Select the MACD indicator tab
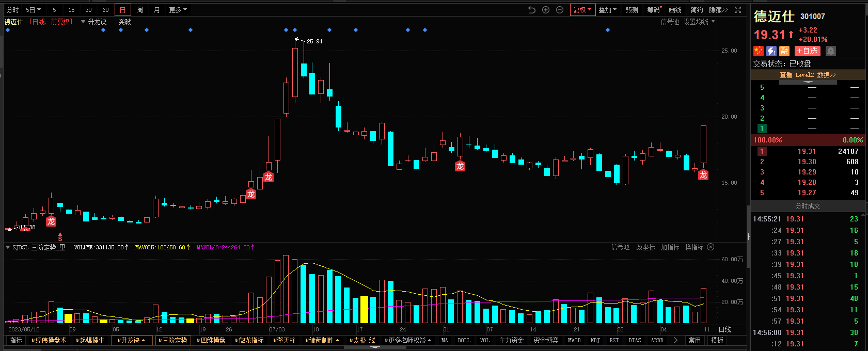Viewport: 868px width, 351px height. tap(574, 340)
